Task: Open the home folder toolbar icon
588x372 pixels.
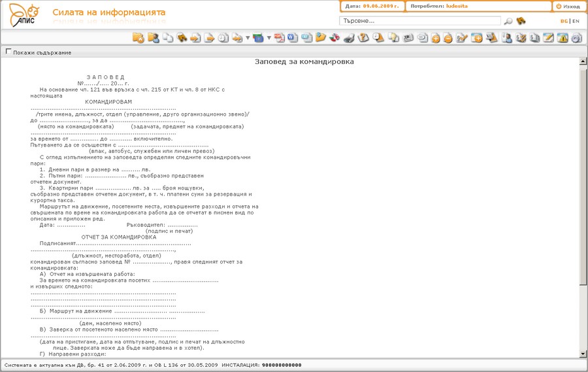Action: [139, 37]
